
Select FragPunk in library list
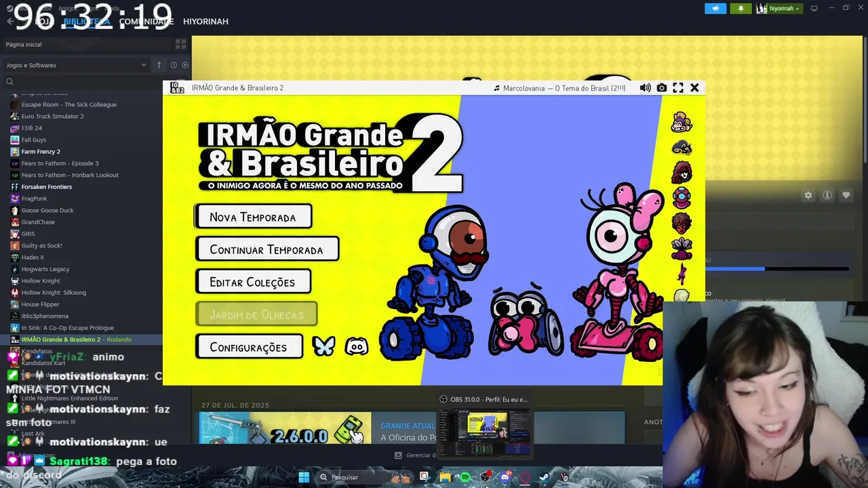[x=34, y=199]
